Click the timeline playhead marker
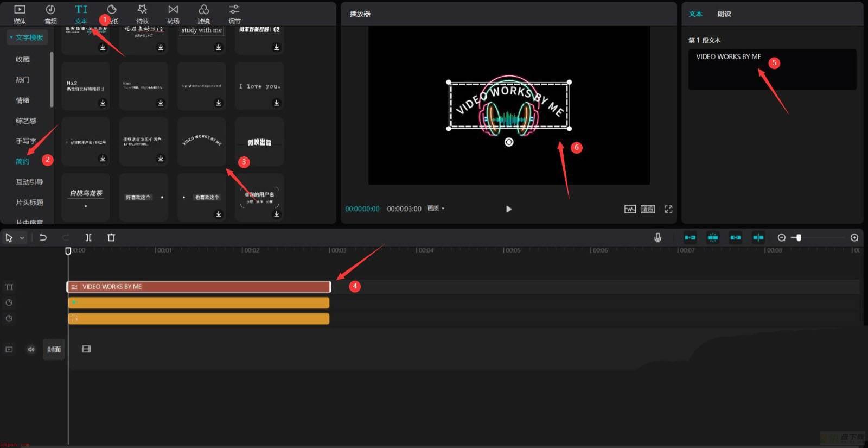Viewport: 868px width, 448px height. tap(68, 251)
